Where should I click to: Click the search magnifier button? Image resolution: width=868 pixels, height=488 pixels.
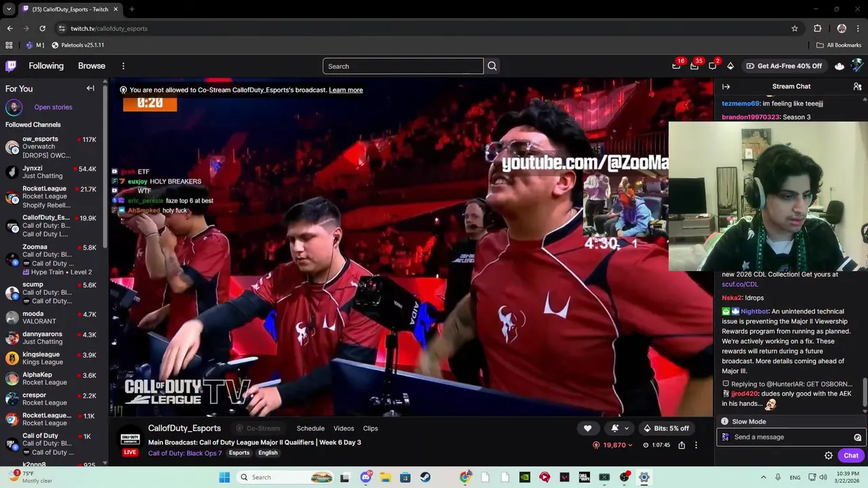[492, 66]
